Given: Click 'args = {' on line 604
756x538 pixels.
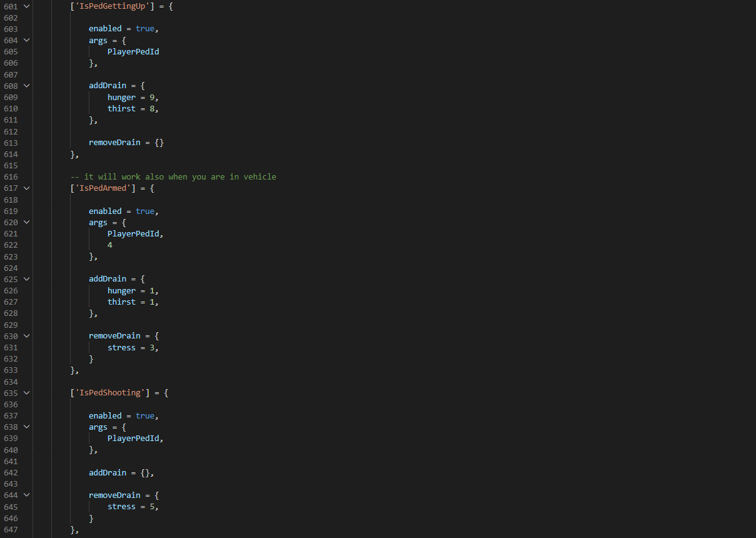Looking at the screenshot, I should pos(108,40).
